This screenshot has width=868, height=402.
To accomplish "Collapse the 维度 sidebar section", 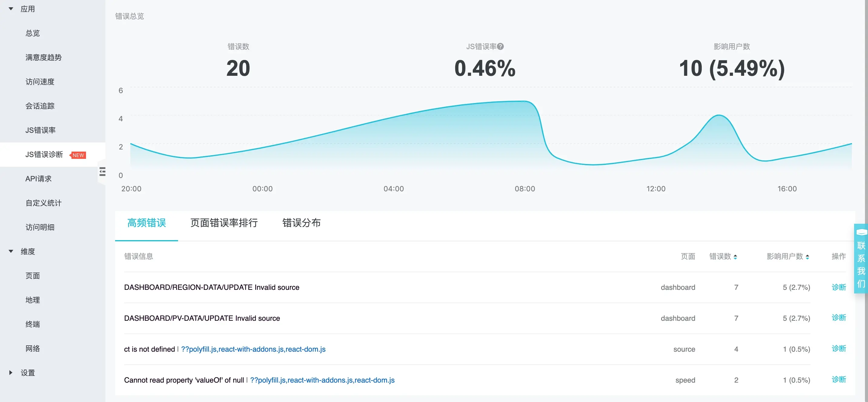I will pyautogui.click(x=11, y=251).
